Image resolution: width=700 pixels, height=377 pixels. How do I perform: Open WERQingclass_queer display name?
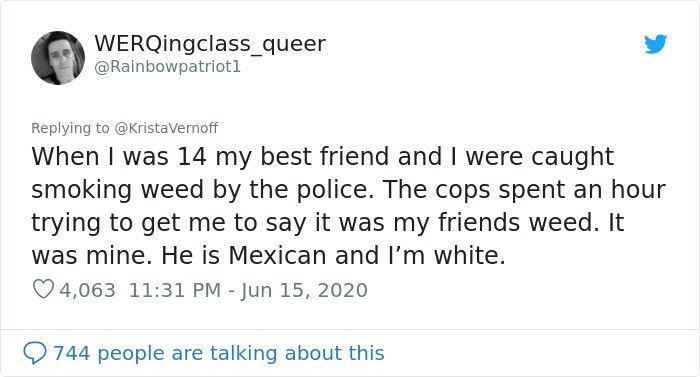tap(210, 44)
